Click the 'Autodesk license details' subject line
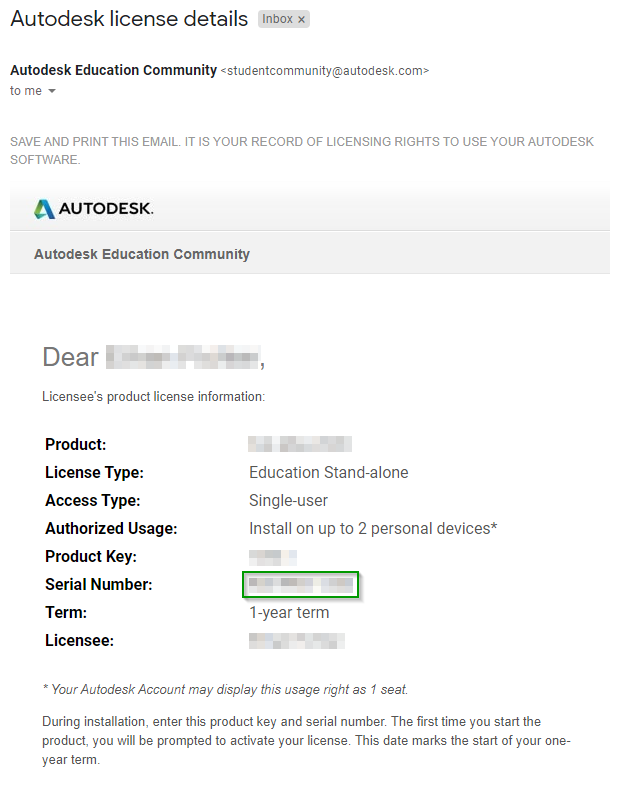The height and width of the screenshot is (790, 621). [x=129, y=18]
